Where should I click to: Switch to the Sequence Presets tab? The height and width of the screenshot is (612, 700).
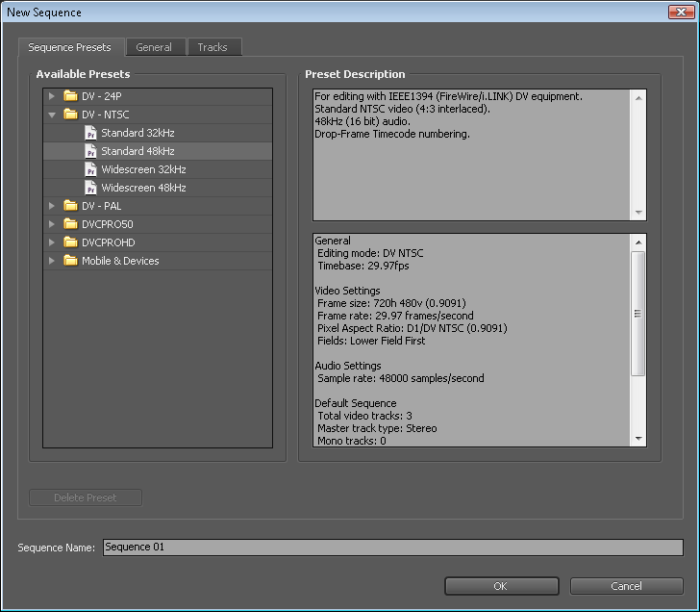tap(69, 47)
